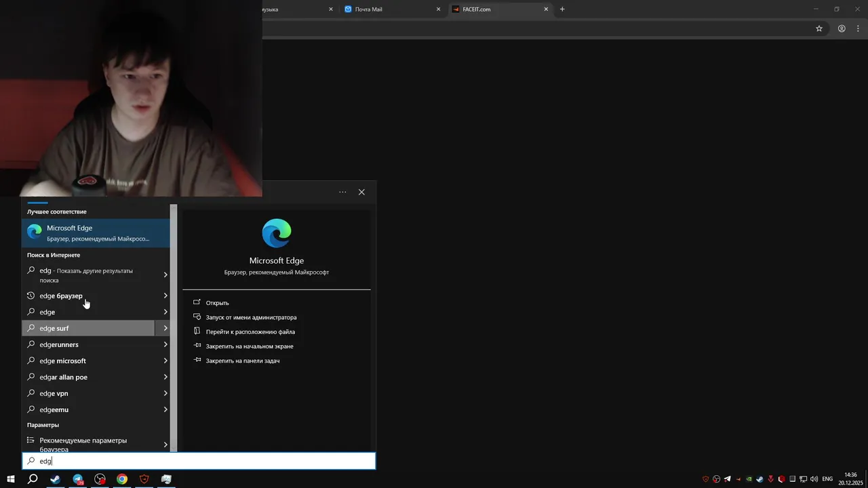Open network status in system tray
This screenshot has height=488, width=868.
click(x=803, y=479)
